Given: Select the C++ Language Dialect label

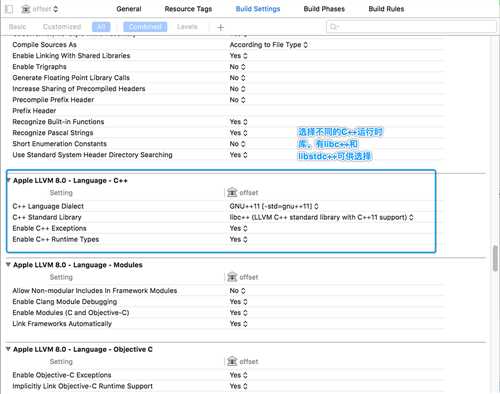Looking at the screenshot, I should (48, 206).
